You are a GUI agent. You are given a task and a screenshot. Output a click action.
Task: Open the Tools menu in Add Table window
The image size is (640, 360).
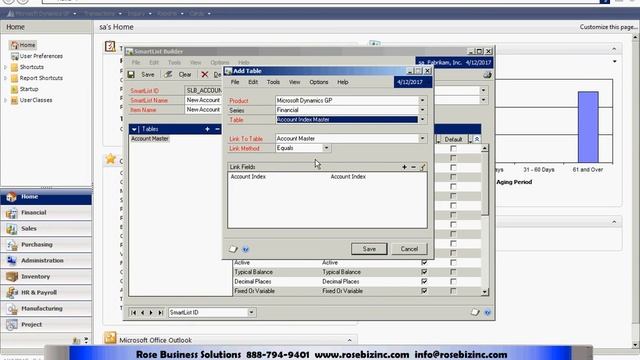coord(273,82)
